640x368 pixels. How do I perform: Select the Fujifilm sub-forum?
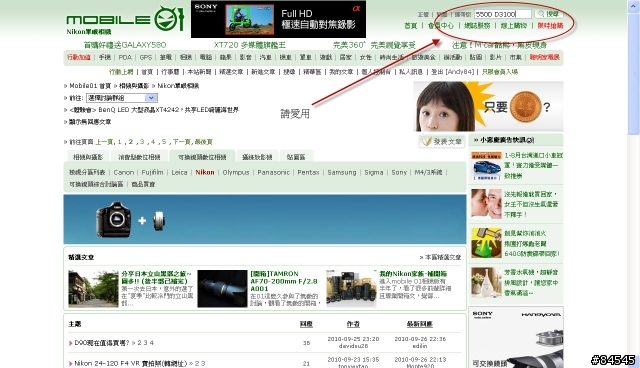(x=152, y=173)
